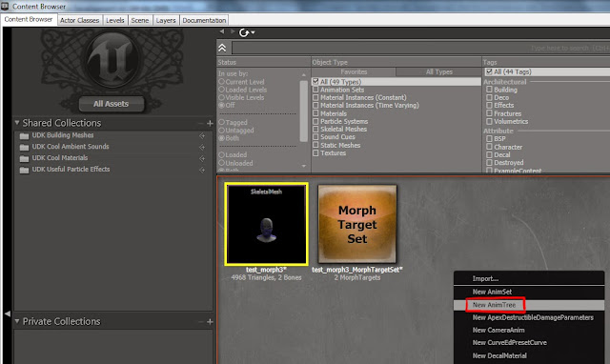
Task: Click folder icon of UDK Building Meshes
Action: click(x=24, y=135)
